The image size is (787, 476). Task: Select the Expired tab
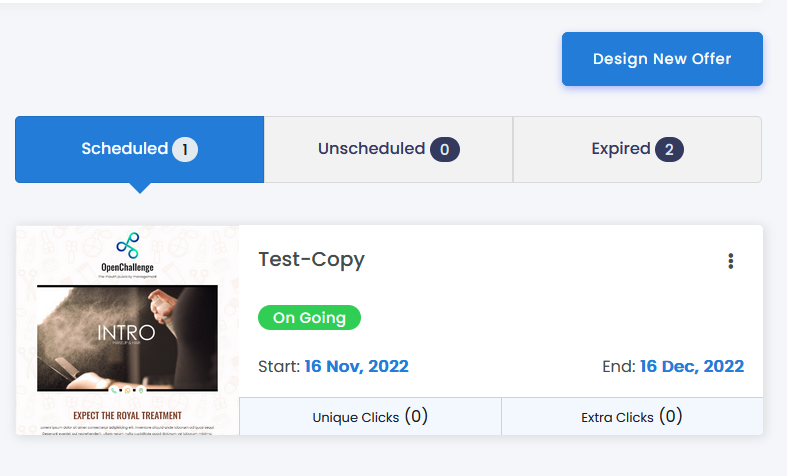pyautogui.click(x=637, y=149)
